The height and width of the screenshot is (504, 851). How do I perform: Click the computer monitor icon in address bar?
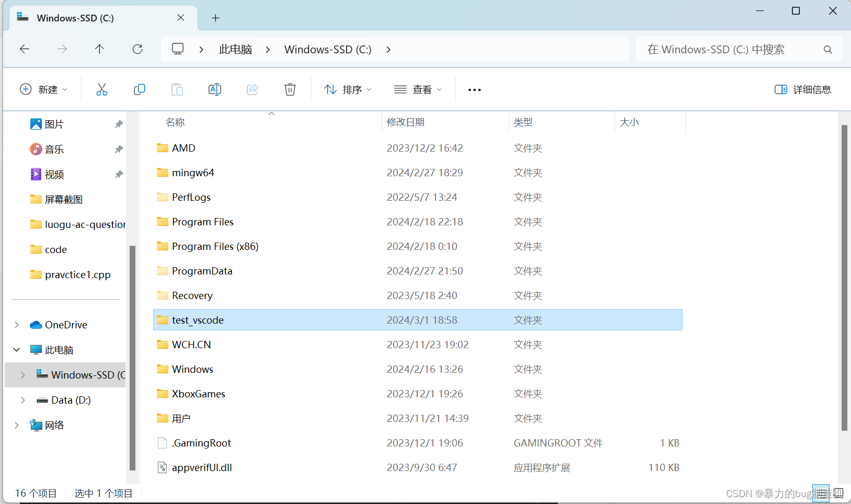pyautogui.click(x=178, y=49)
